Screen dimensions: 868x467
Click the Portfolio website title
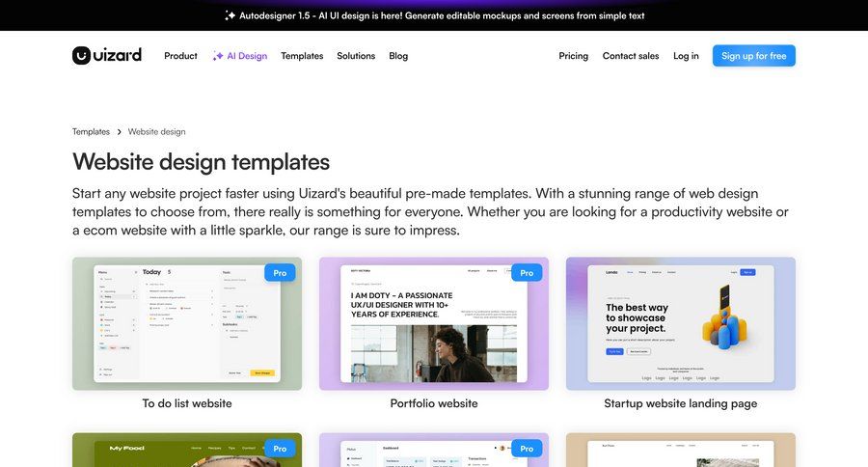point(434,403)
